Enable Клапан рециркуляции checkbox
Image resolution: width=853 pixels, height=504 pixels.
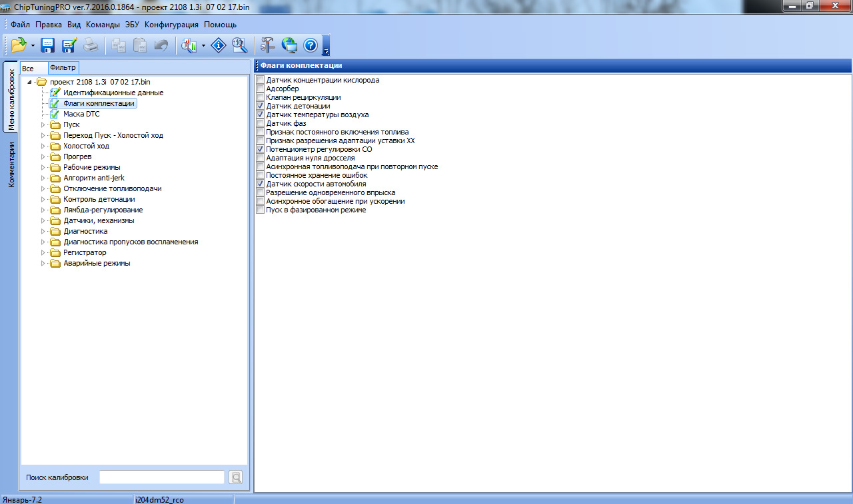[261, 97]
